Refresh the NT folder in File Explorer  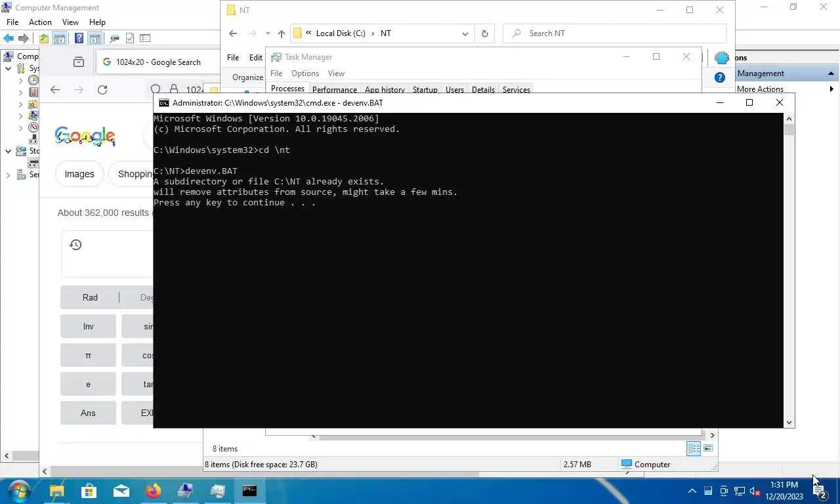485,33
